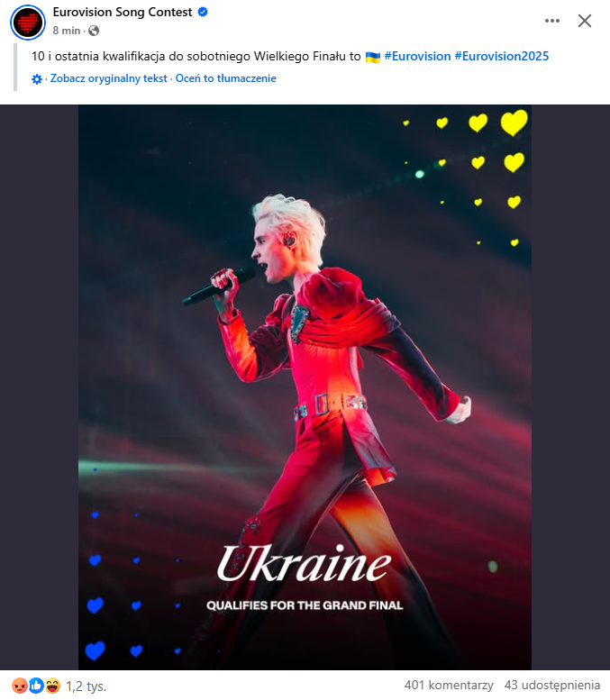Viewport: 610px width, 700px height.
Task: Click the angry reaction emoji icon
Action: point(20,686)
